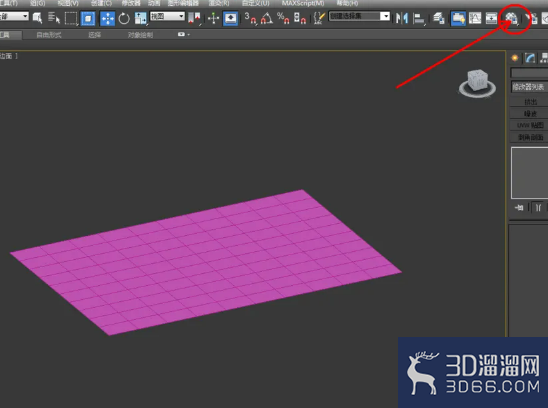Image resolution: width=548 pixels, height=408 pixels.
Task: Open the Schematic View
Action: pos(491,18)
